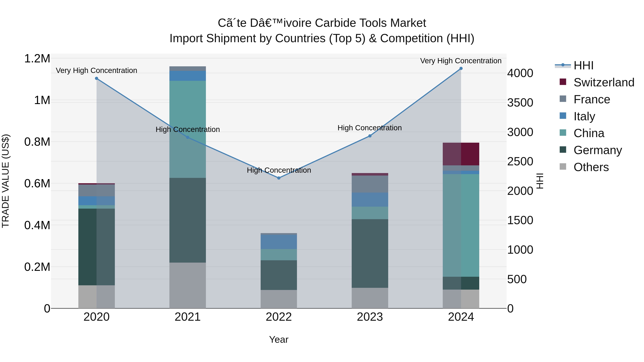The width and height of the screenshot is (644, 362).
Task: Click the rotated 'HHI' right axis title
Action: (x=540, y=181)
